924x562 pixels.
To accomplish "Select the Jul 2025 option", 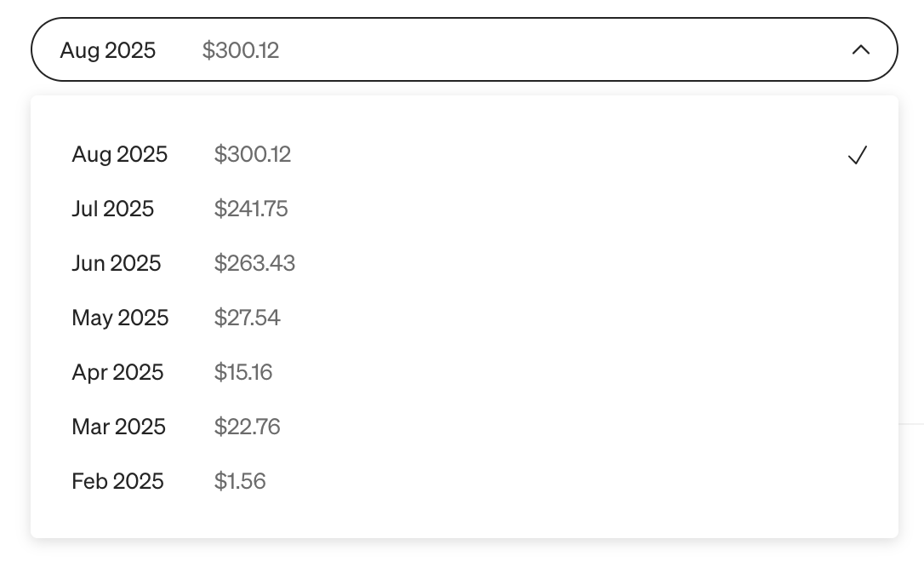I will [x=113, y=209].
